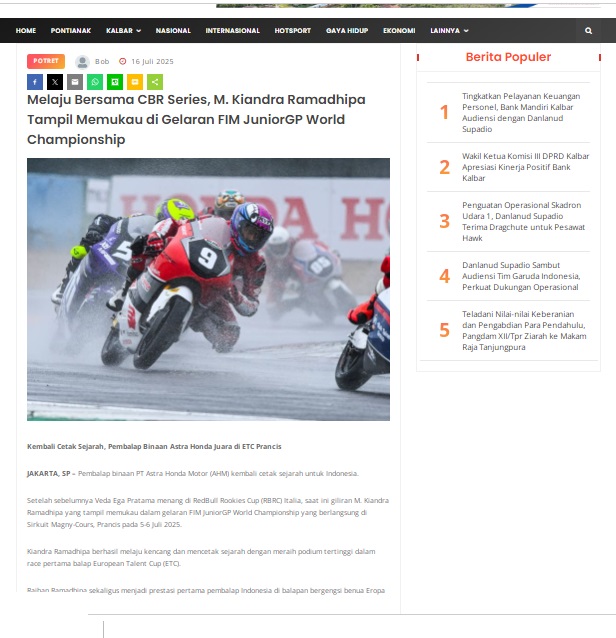Viewport: 616px width, 638px height.
Task: Click popular ranking number 4
Action: [444, 276]
